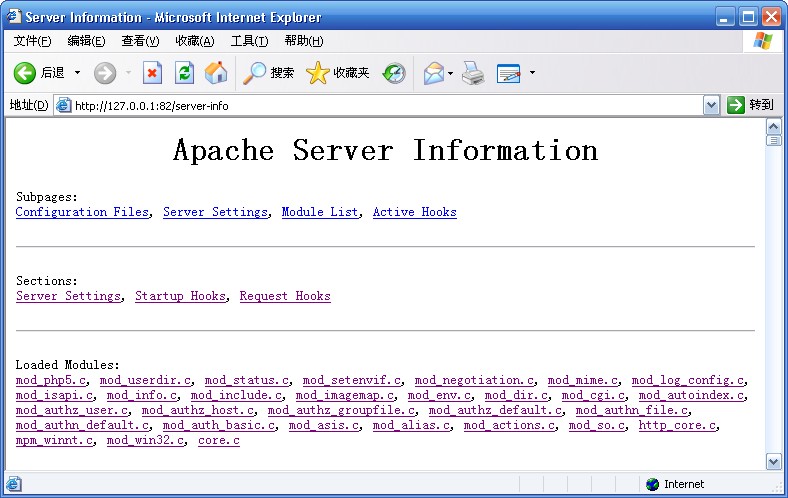Screen dimensions: 788x498
Task: Jump to Request Hooks section link
Action: [285, 296]
